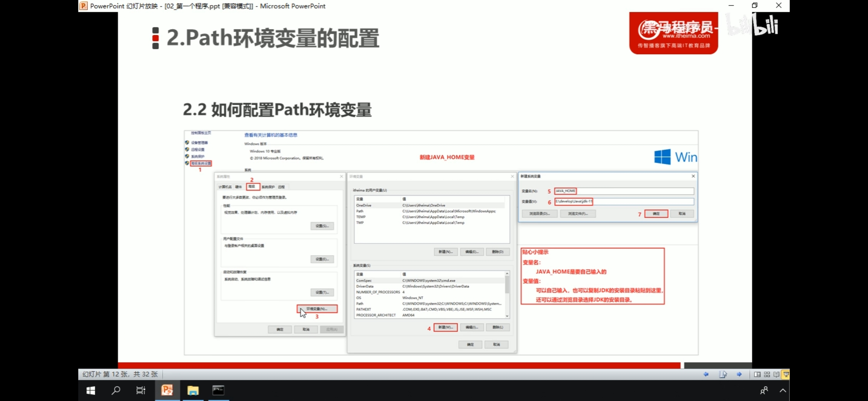The width and height of the screenshot is (868, 401).
Task: Expand hidden system tray icons chevron
Action: tap(783, 390)
